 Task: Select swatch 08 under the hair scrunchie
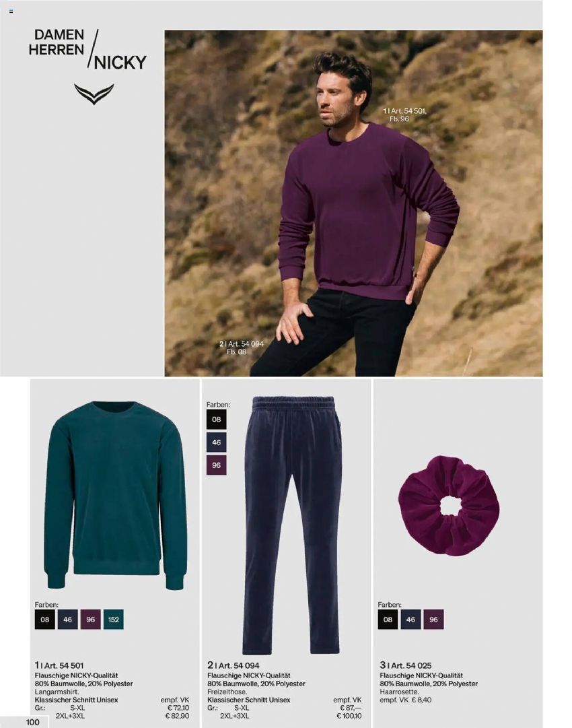(x=388, y=620)
